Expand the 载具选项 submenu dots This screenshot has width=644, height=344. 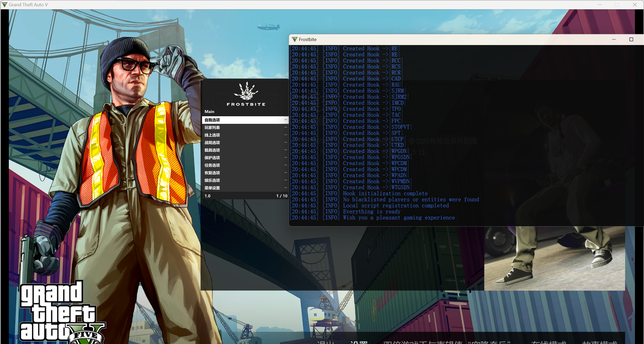coord(286,150)
